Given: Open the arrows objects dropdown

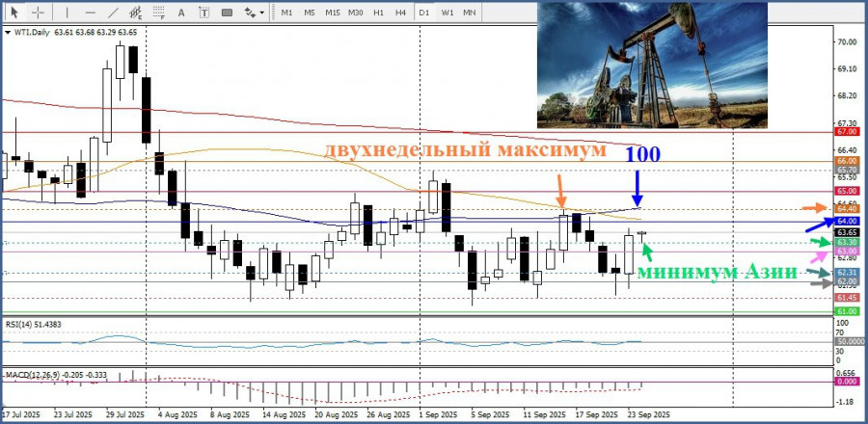Looking at the screenshot, I should 255,13.
